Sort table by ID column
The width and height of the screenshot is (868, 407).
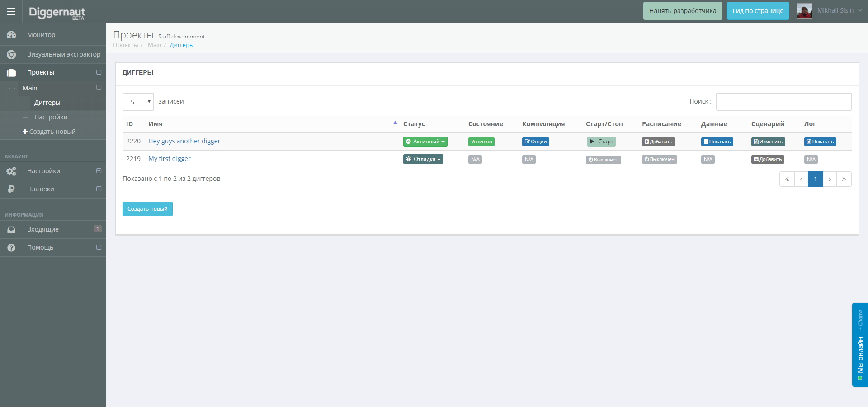[130, 124]
